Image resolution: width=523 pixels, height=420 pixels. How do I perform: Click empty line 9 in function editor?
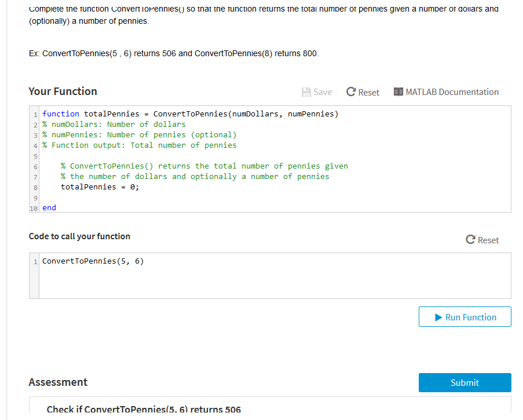point(174,197)
